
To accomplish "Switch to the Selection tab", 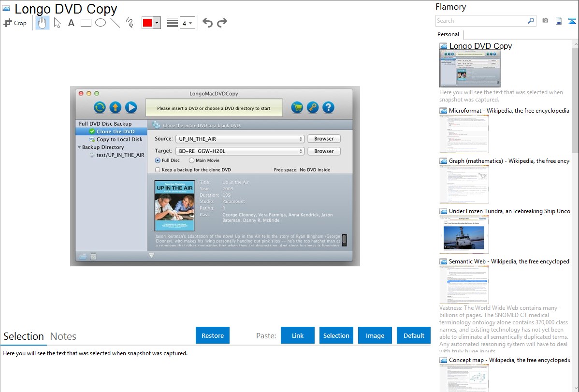I will 24,336.
